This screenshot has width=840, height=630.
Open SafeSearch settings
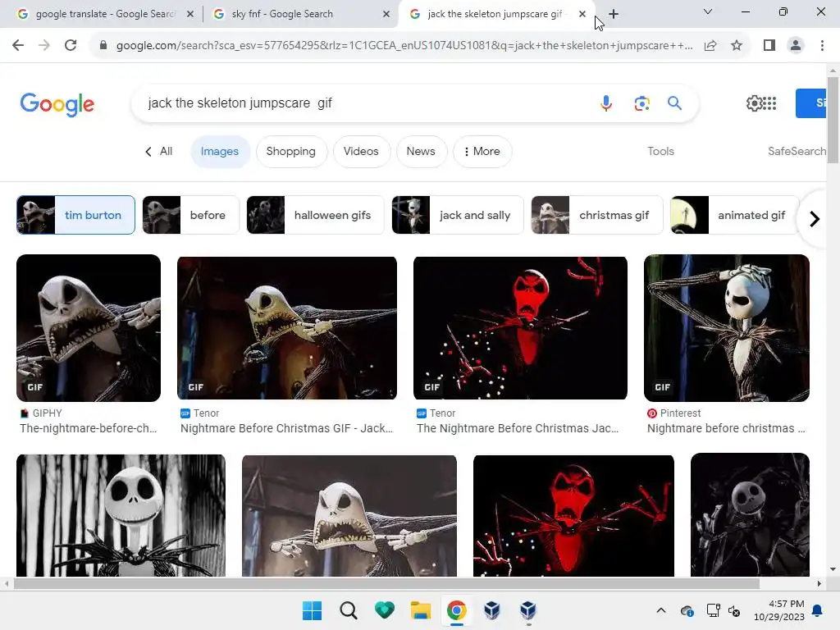point(797,152)
